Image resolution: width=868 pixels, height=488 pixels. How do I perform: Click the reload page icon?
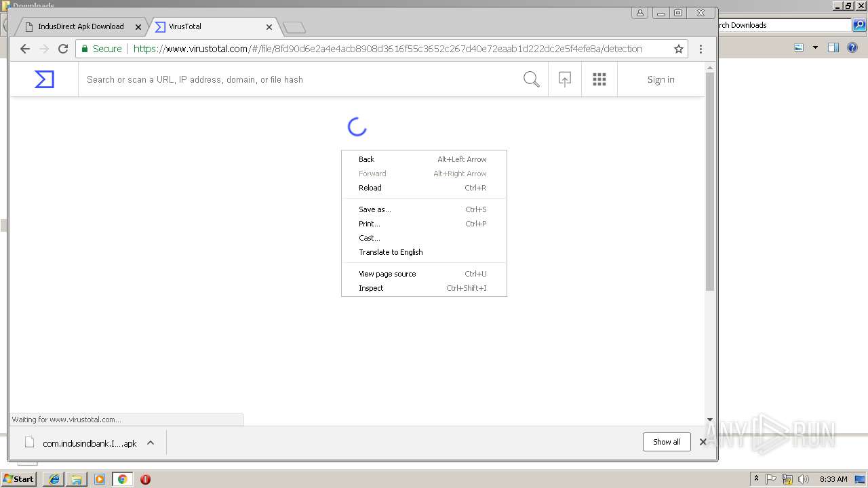click(63, 49)
